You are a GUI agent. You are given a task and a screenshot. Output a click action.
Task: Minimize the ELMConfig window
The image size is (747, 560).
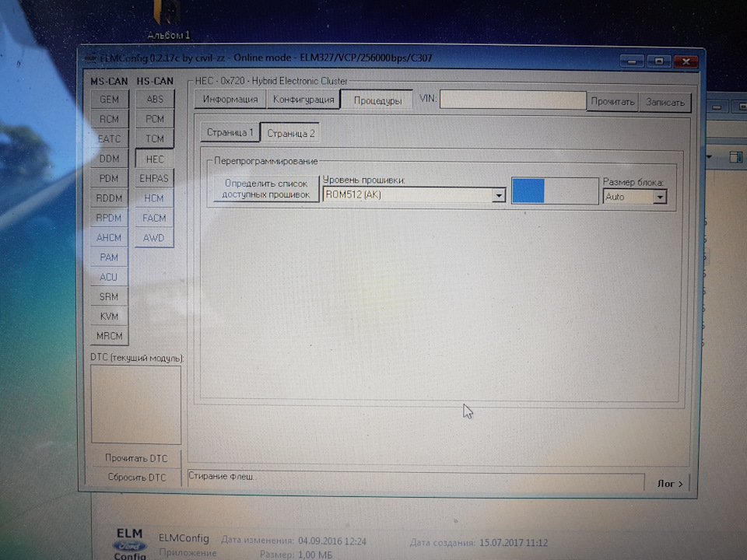[x=632, y=61]
